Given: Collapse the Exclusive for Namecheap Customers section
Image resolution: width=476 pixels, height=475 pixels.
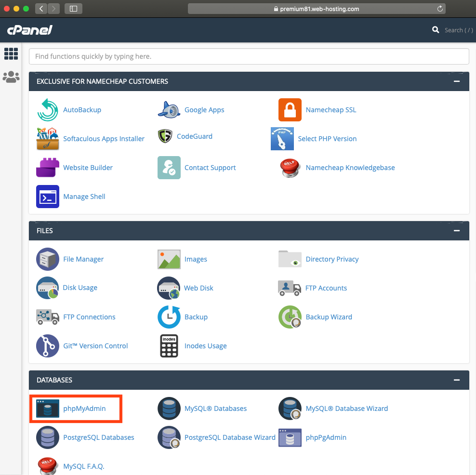Looking at the screenshot, I should click(x=457, y=81).
